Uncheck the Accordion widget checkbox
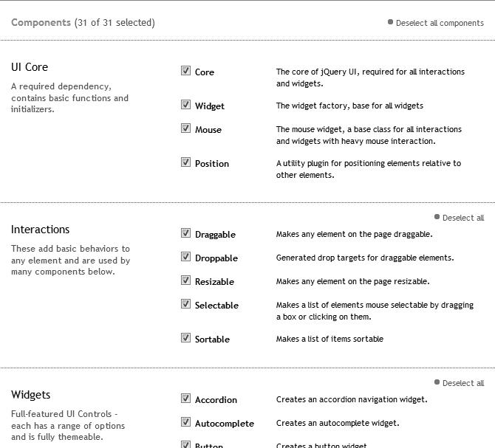The height and width of the screenshot is (448, 495). click(185, 399)
